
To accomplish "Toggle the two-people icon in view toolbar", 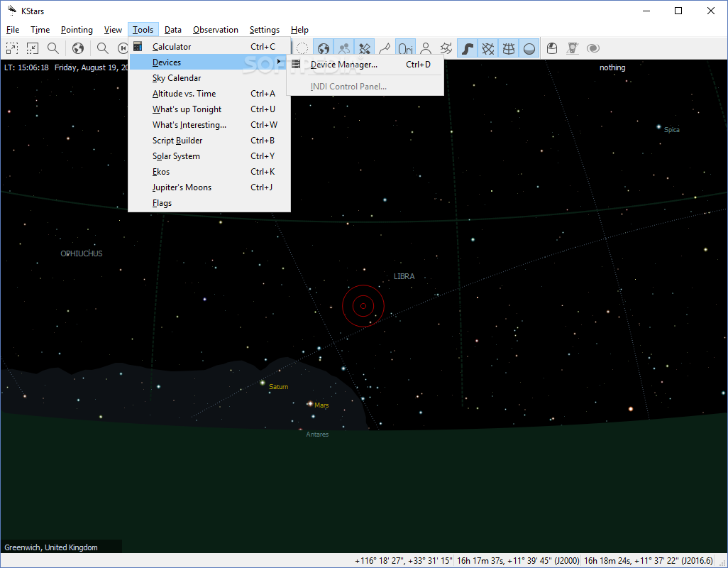I will [344, 48].
